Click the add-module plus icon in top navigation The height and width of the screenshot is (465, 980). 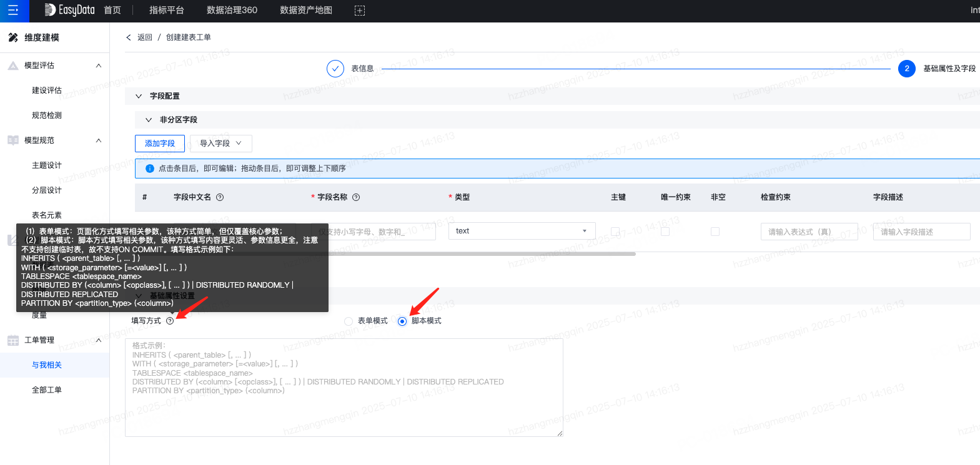point(359,11)
